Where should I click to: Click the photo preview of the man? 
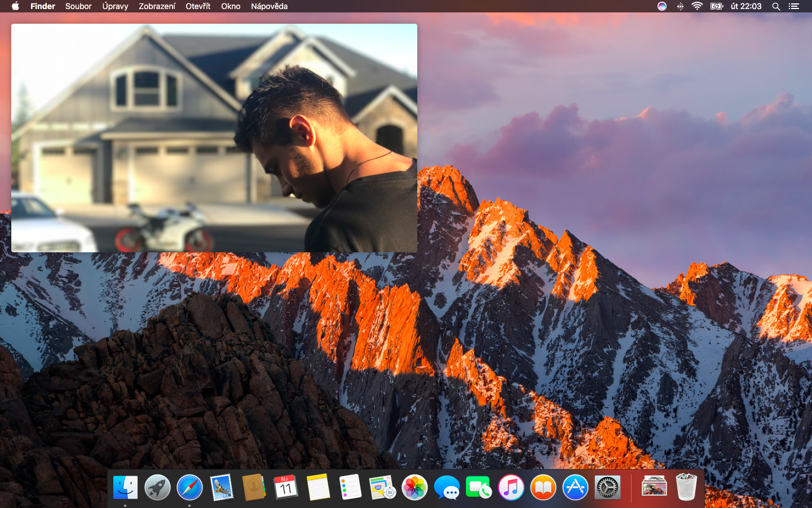click(x=214, y=138)
